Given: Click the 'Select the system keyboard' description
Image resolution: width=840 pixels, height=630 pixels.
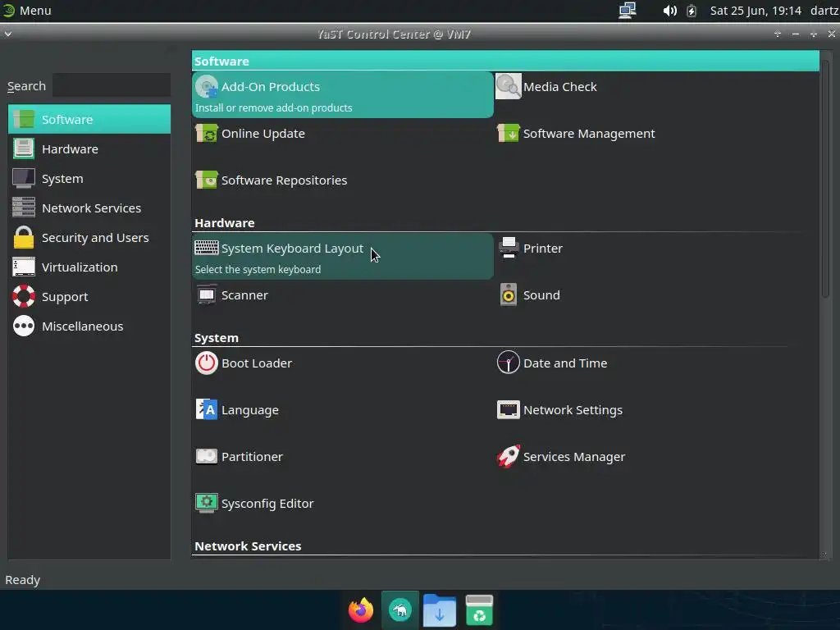Looking at the screenshot, I should click(x=258, y=269).
